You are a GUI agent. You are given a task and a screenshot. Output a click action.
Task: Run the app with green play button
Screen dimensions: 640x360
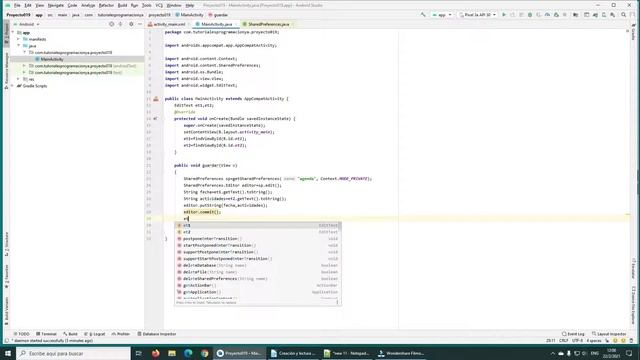(x=504, y=15)
